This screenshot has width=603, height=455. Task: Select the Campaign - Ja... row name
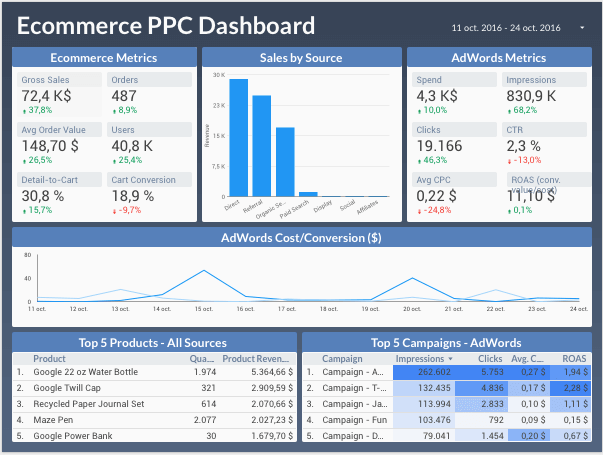pyautogui.click(x=355, y=404)
